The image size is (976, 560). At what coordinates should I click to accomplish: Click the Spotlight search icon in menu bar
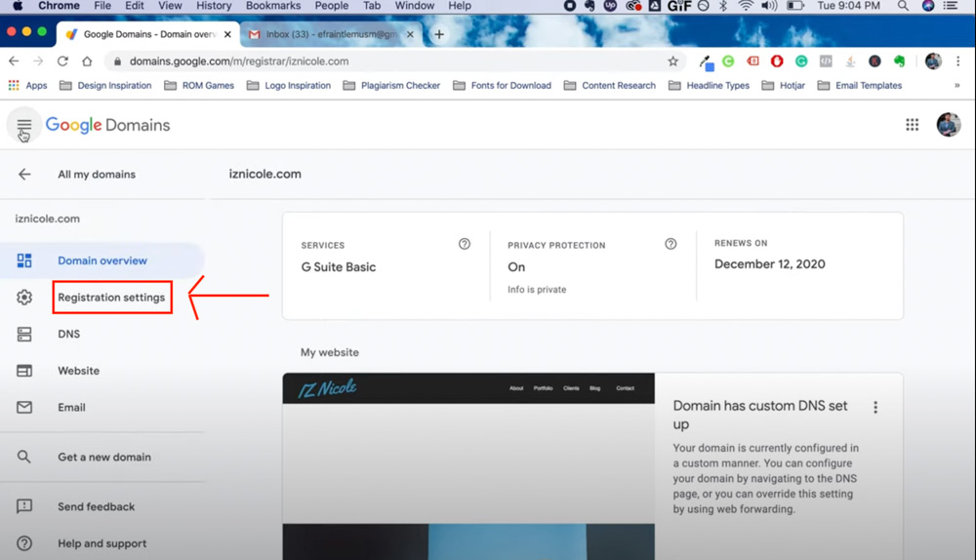pos(903,6)
